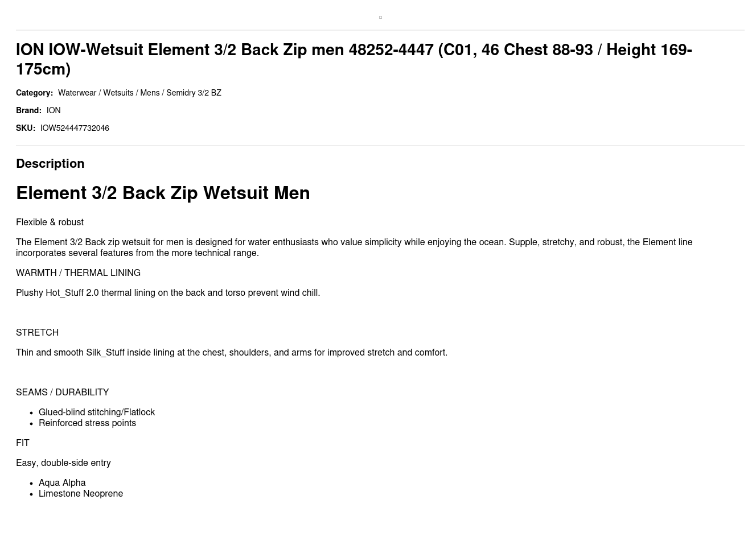Click the bold Category label
The image size is (756, 545).
click(x=34, y=93)
